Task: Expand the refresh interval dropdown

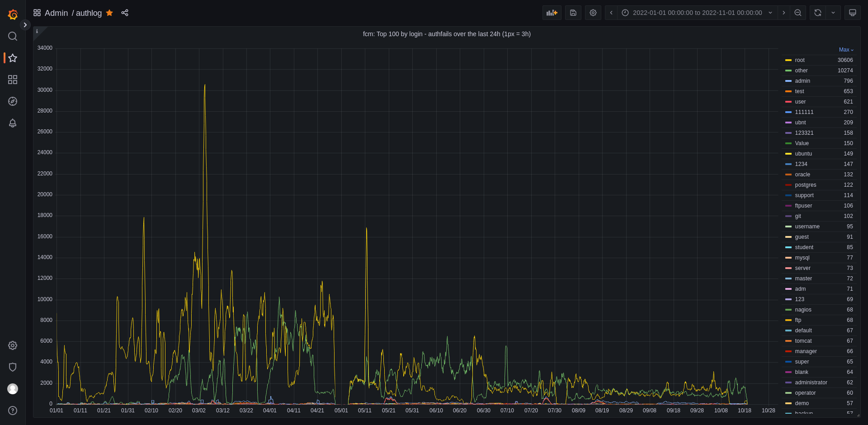Action: [x=833, y=13]
